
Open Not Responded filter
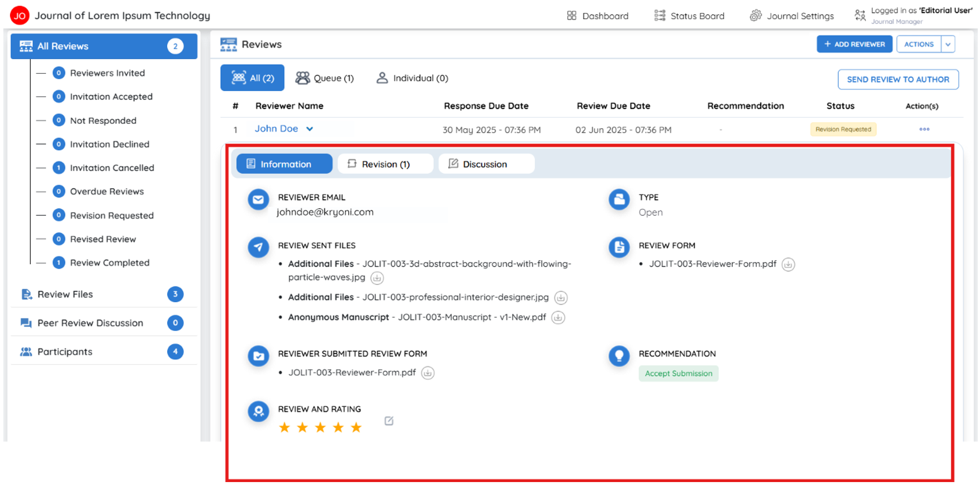coord(94,121)
